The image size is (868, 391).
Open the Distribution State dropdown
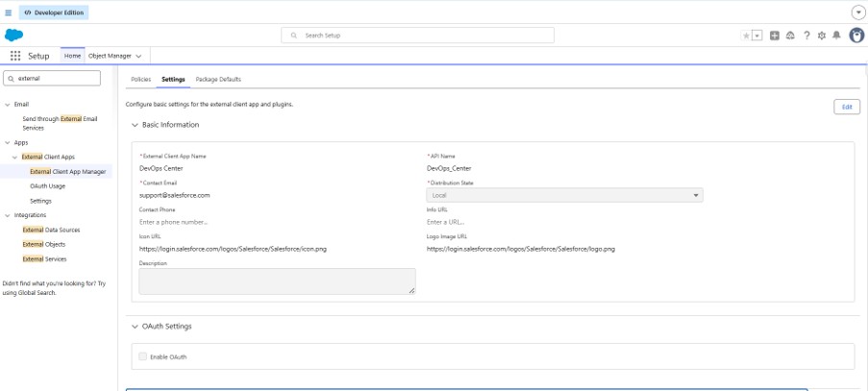pyautogui.click(x=564, y=195)
